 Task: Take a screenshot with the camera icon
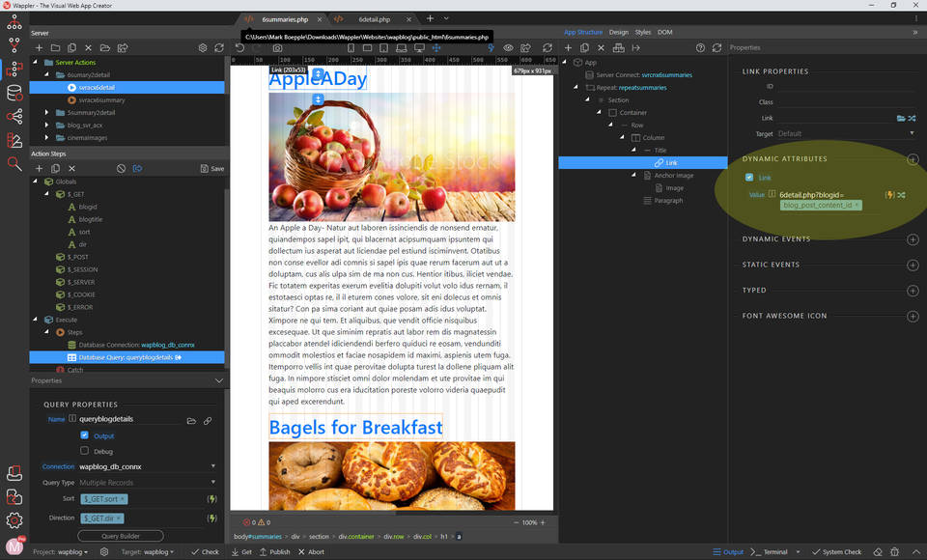click(x=277, y=47)
